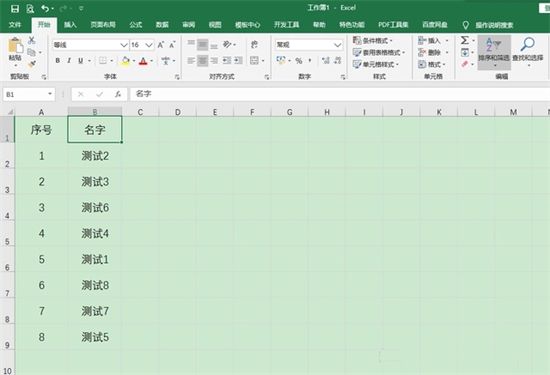Open the Name Box dropdown arrow
Viewport: 550px width, 375px height.
coord(50,94)
